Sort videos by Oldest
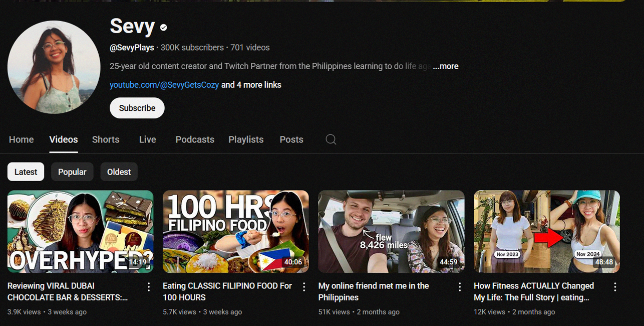Image resolution: width=644 pixels, height=326 pixels. coord(119,172)
